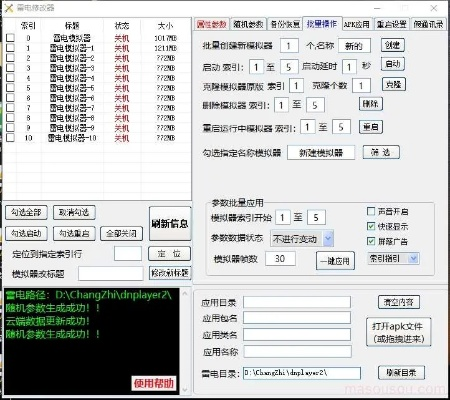The image size is (450, 400).
Task: Click the 修改新标题 button
Action: [170, 273]
